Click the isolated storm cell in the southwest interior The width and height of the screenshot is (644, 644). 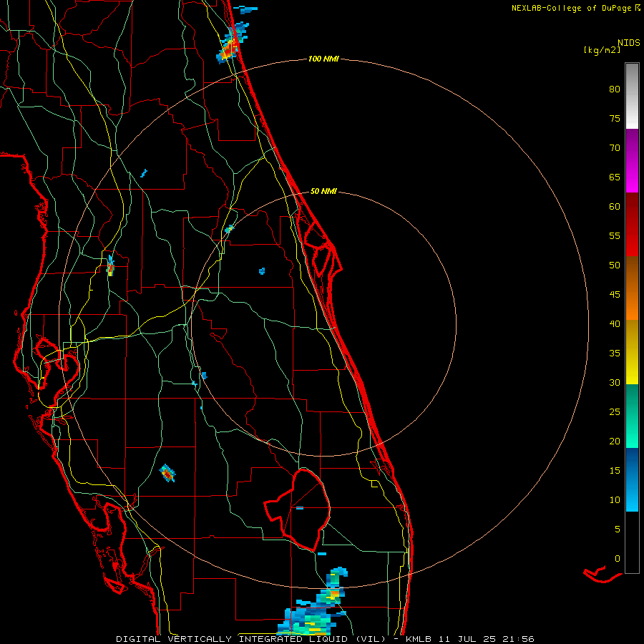click(167, 473)
